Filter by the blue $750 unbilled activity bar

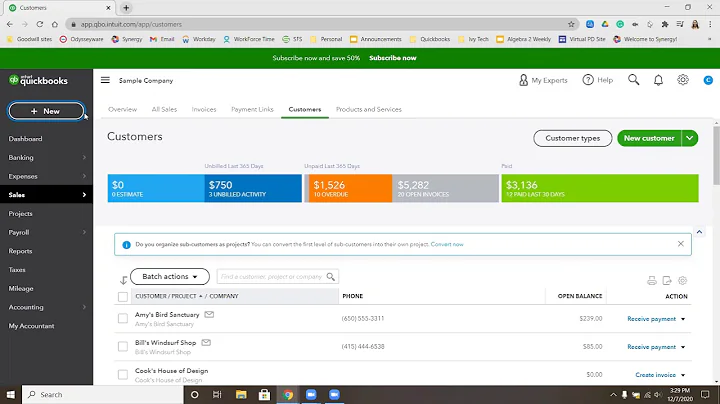(x=253, y=188)
